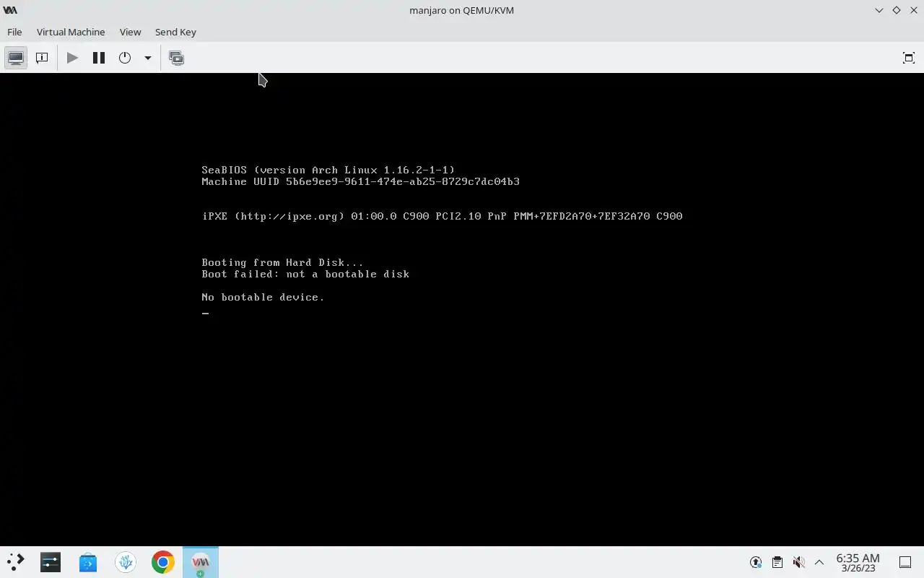This screenshot has width=924, height=578.
Task: Open the View menu
Action: 130,32
